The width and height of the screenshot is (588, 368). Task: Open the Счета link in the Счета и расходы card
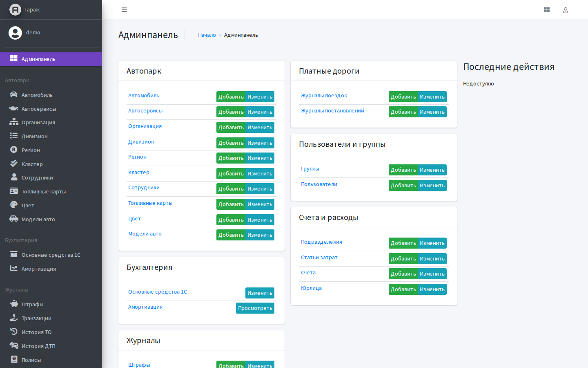click(308, 273)
